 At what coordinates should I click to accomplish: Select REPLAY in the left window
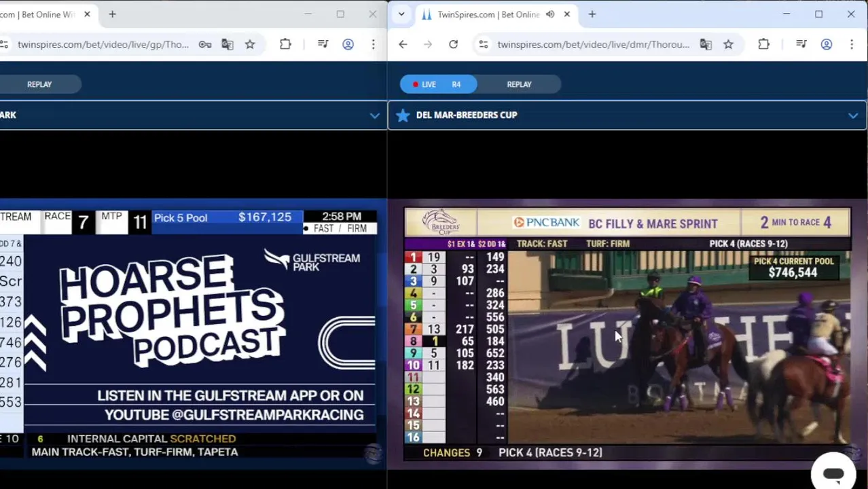tap(39, 84)
